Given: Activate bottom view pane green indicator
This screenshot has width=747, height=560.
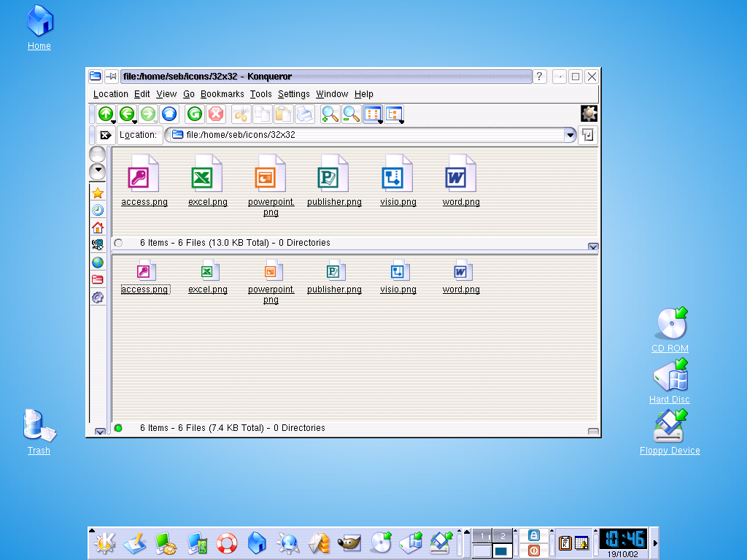Looking at the screenshot, I should (119, 428).
